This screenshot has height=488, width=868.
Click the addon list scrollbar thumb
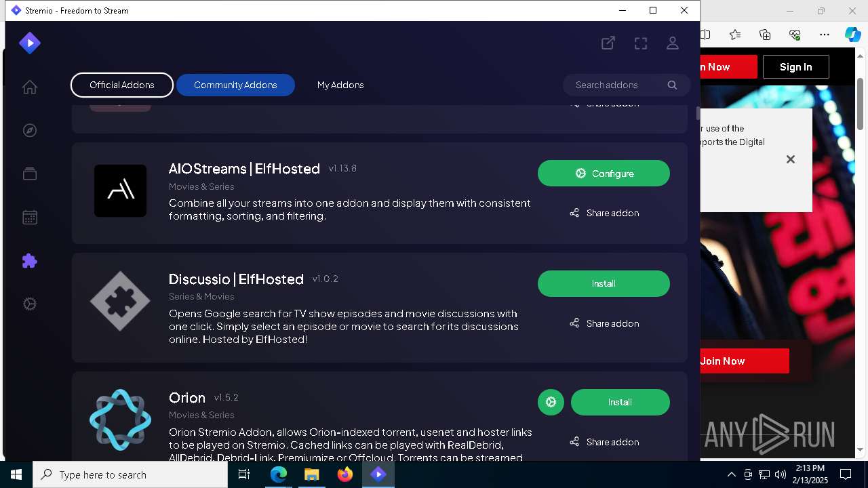pos(698,113)
